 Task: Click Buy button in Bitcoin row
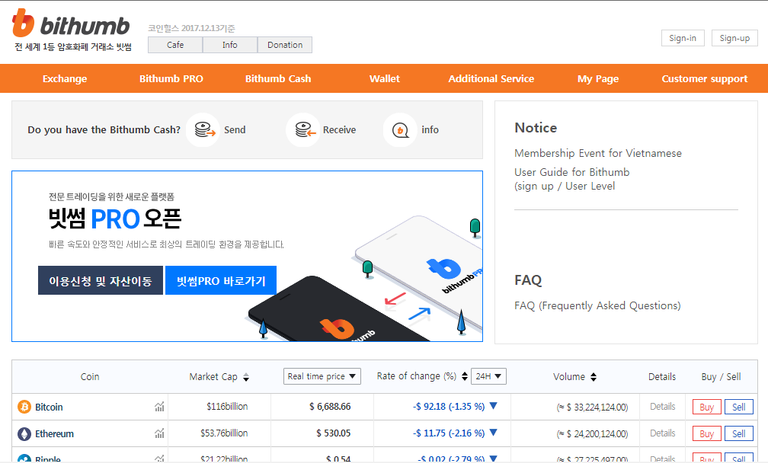707,407
